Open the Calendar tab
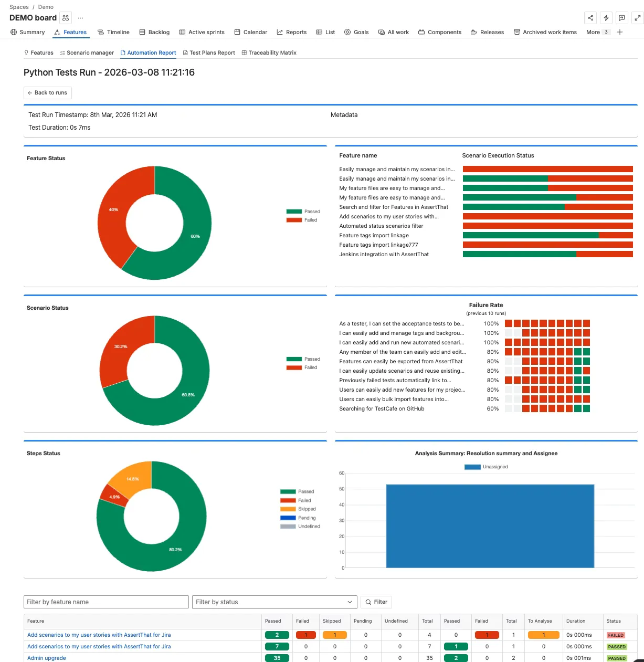Screen dimensions: 644x662 [251, 32]
